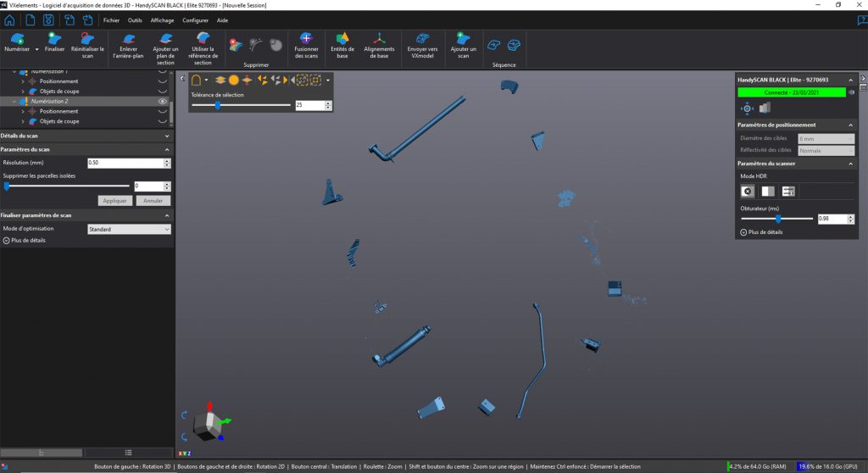Viewport: 868px width, 473px height.
Task: Click the Annuler button
Action: [x=153, y=201]
